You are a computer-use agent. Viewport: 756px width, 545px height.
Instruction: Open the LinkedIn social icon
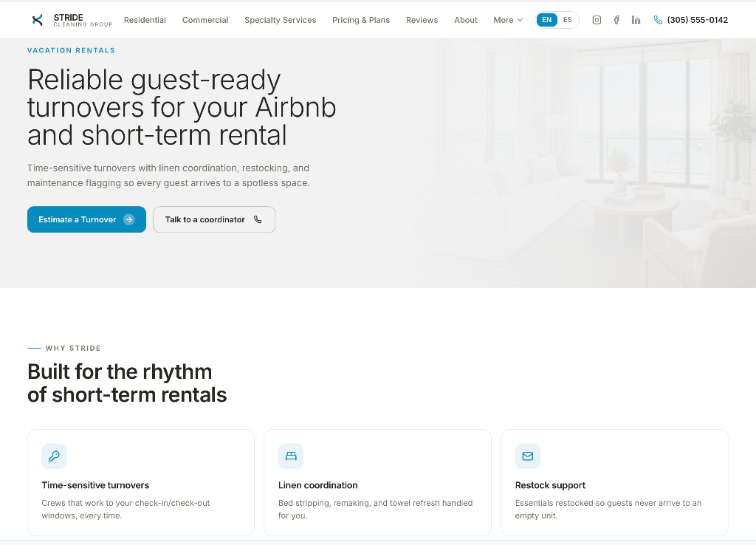(636, 20)
